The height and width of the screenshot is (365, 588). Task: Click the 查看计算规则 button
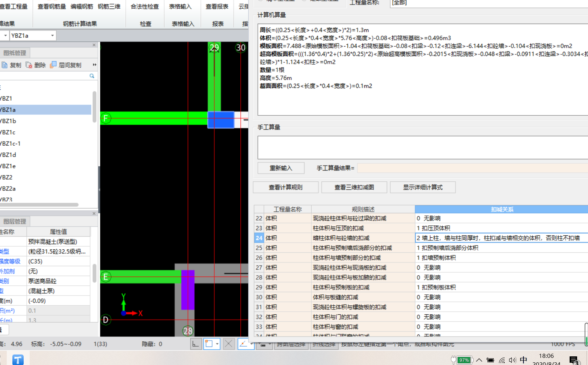tap(286, 187)
